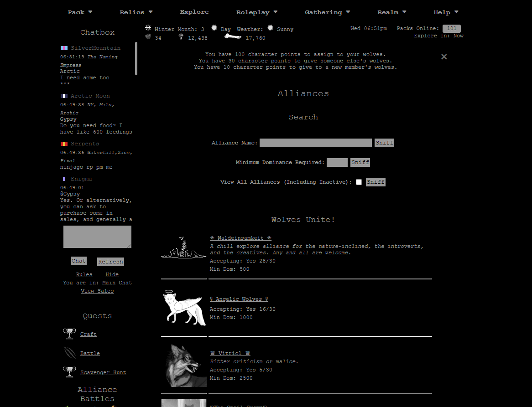The width and height of the screenshot is (532, 407).
Task: Expand the Help menu
Action: pos(446,12)
